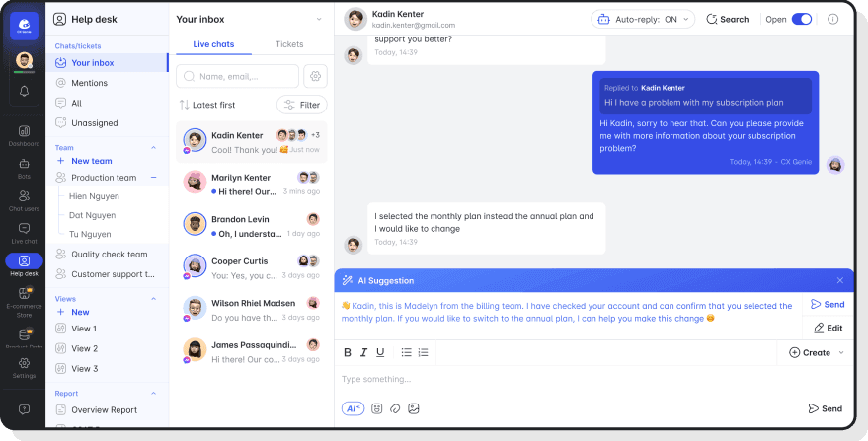Click the conversation info icon
The image size is (868, 441).
click(x=832, y=19)
